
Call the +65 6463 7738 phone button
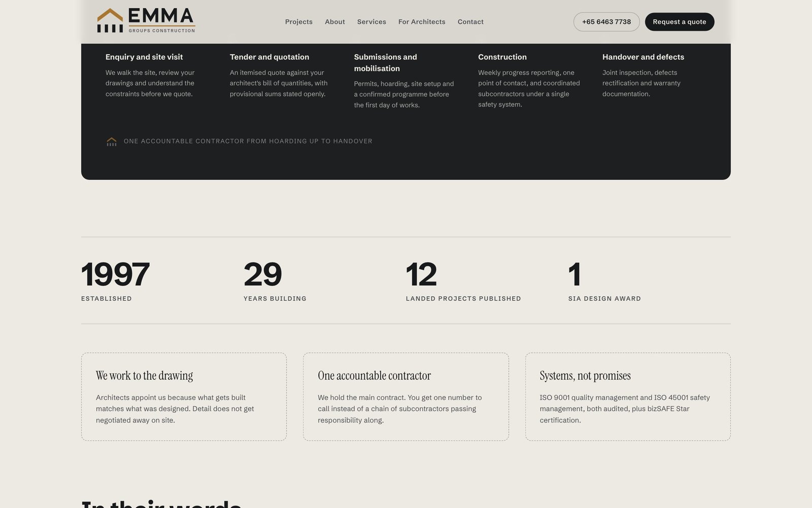click(x=606, y=22)
